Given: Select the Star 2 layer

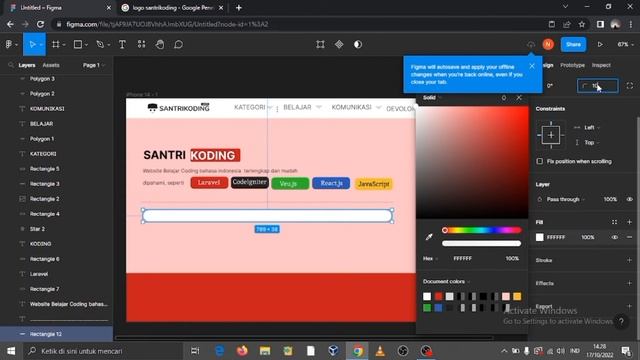Looking at the screenshot, I should pyautogui.click(x=56, y=229).
